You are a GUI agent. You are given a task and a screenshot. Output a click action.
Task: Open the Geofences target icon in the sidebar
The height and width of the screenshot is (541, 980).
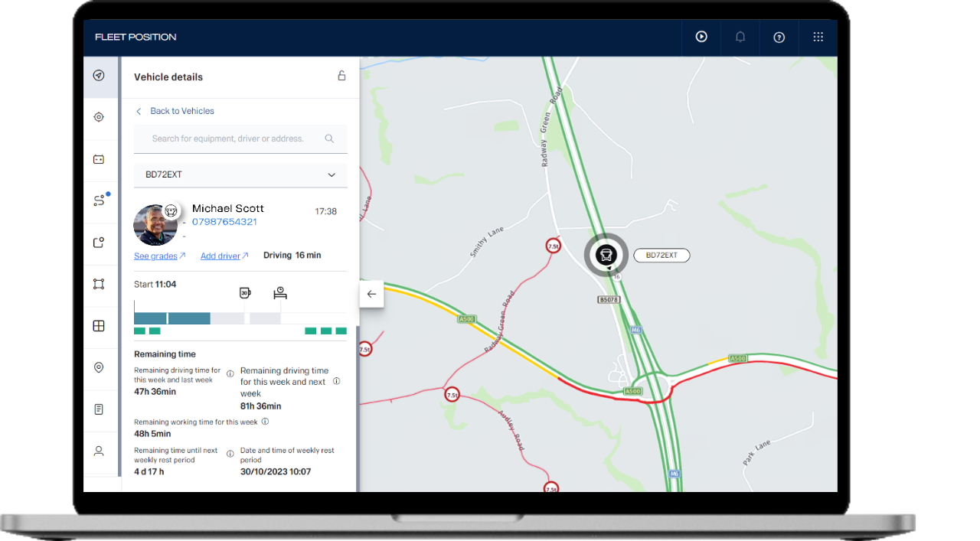pos(98,117)
